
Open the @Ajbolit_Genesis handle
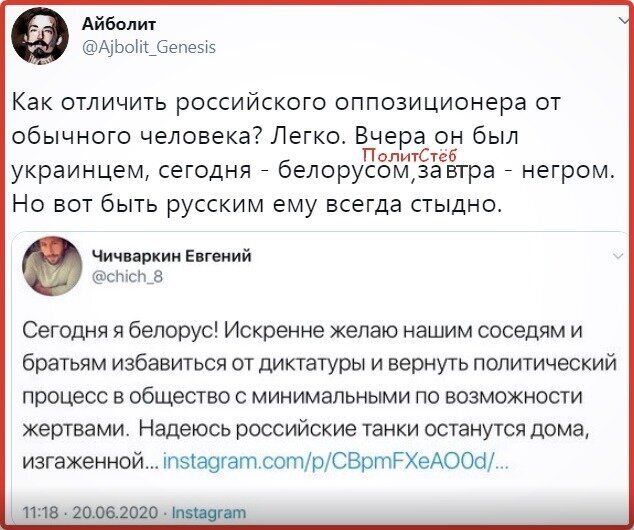(x=149, y=47)
